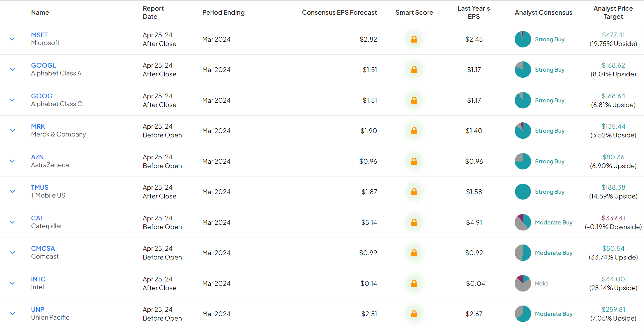
Task: Open the MSFT ticker link
Action: point(39,35)
